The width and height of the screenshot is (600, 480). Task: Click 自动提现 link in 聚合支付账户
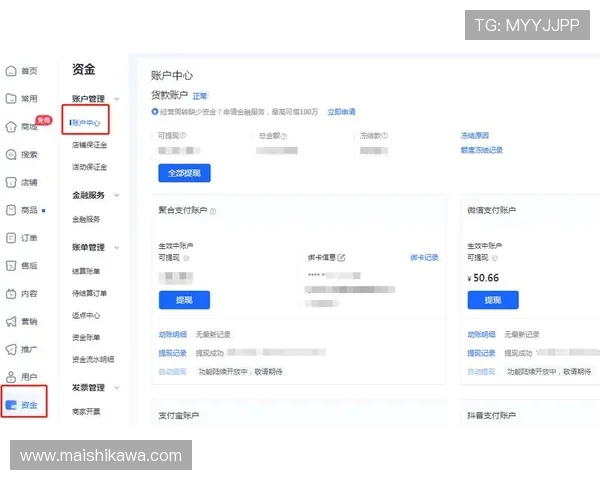173,372
